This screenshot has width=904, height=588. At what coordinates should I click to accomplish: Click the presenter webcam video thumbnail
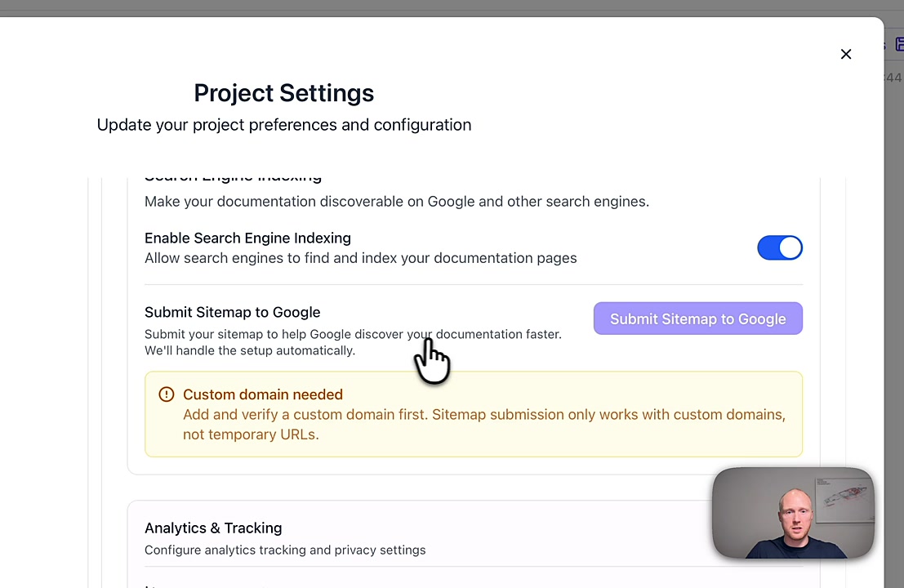click(x=793, y=513)
